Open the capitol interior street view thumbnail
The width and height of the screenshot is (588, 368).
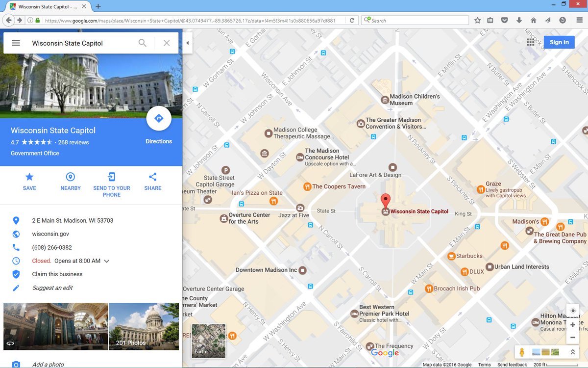pos(56,326)
